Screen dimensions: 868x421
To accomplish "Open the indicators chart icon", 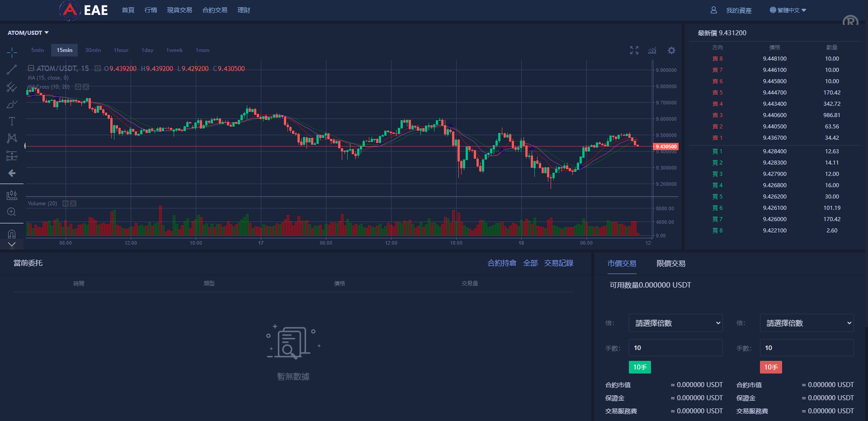I will click(652, 50).
